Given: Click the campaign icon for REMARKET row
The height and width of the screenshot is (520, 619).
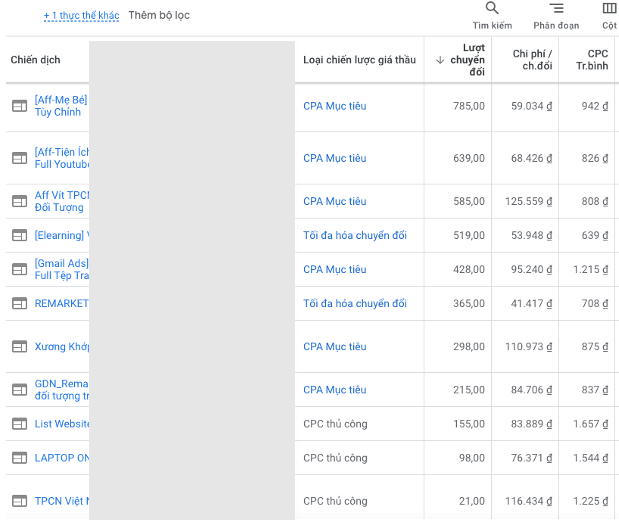Looking at the screenshot, I should pyautogui.click(x=19, y=303).
